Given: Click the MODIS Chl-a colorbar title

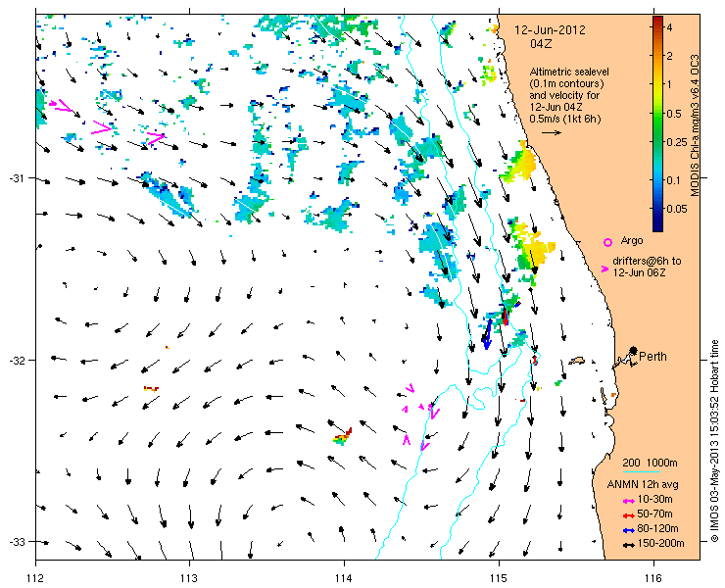Looking at the screenshot, I should 695,125.
